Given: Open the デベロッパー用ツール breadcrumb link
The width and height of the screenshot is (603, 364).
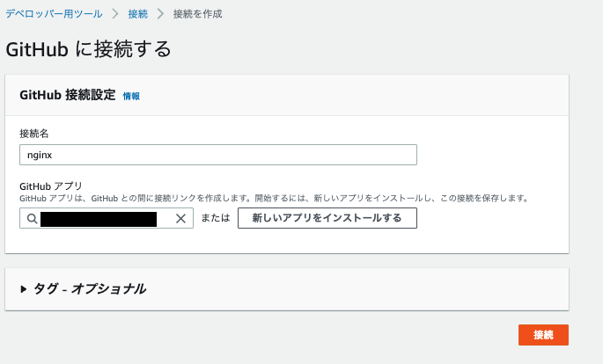Looking at the screenshot, I should tap(54, 14).
